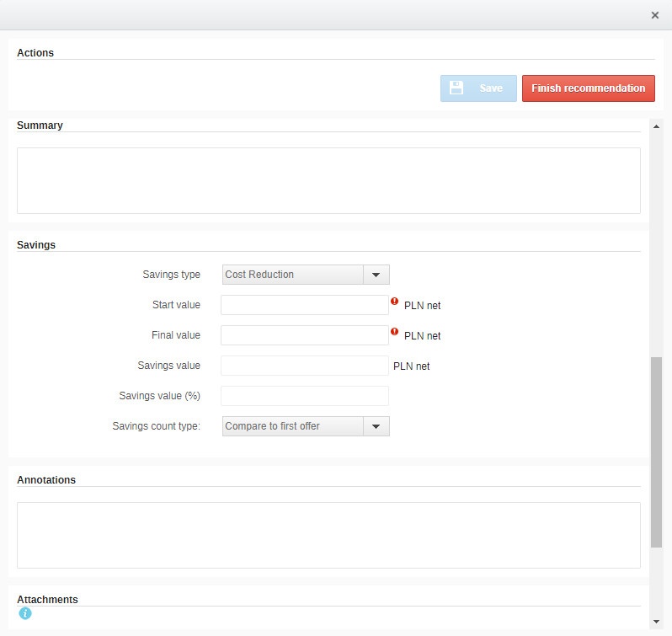
Task: Click the Savings value PLN net field
Action: coord(304,366)
